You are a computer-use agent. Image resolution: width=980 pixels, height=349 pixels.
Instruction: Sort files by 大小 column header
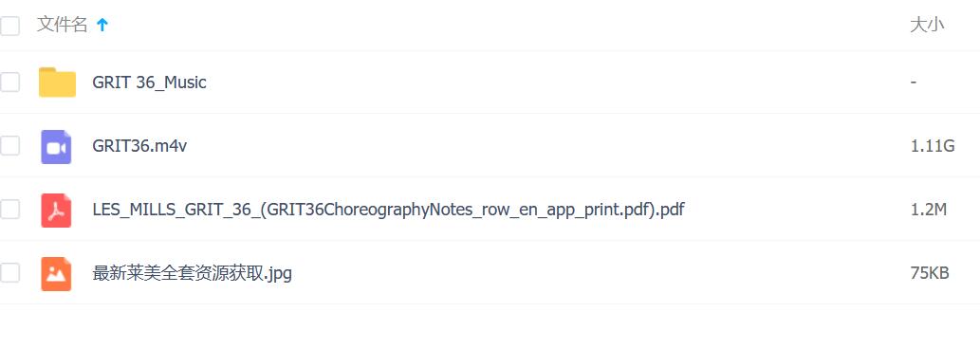pos(927,25)
